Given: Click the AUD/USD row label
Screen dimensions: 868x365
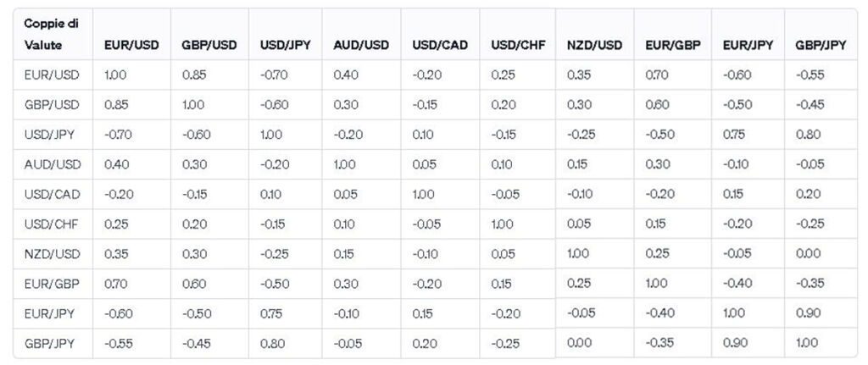Looking at the screenshot, I should pyautogui.click(x=53, y=165).
